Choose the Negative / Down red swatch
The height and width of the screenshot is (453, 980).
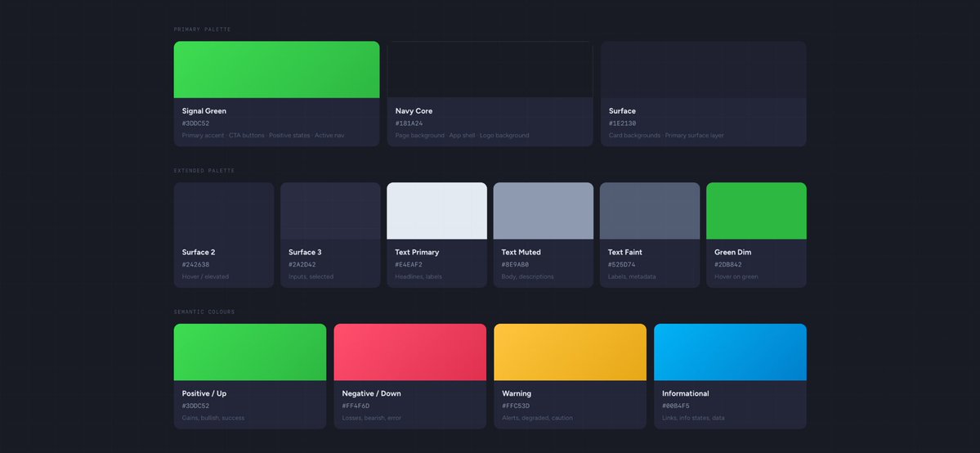pos(410,352)
